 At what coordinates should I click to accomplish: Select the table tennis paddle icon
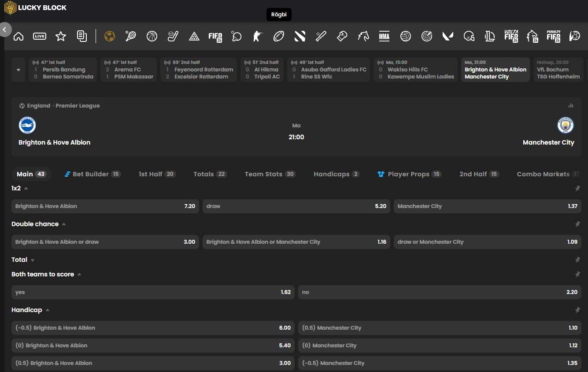coord(237,36)
